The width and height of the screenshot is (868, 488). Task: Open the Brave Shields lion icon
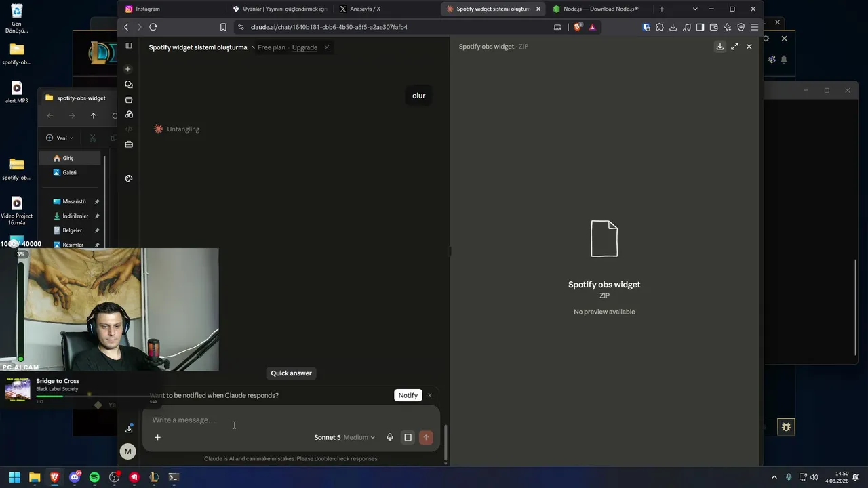[x=578, y=27]
